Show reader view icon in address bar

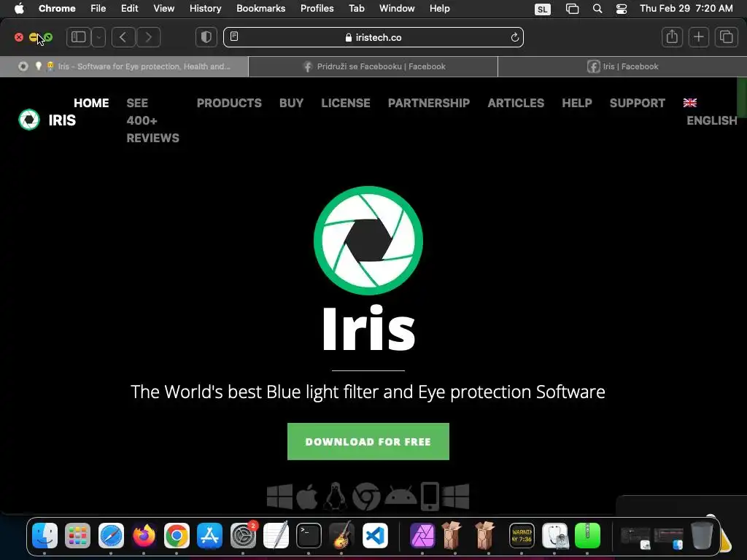click(234, 36)
